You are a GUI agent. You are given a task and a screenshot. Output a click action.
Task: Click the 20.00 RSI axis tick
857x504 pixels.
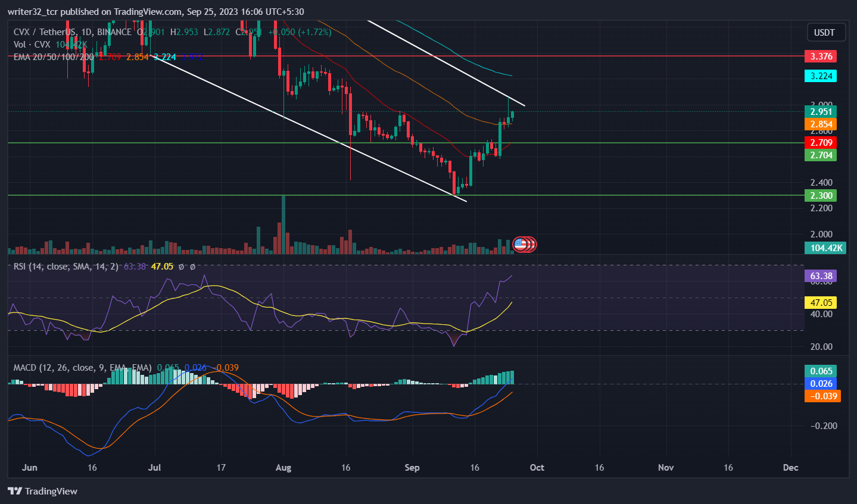[821, 347]
